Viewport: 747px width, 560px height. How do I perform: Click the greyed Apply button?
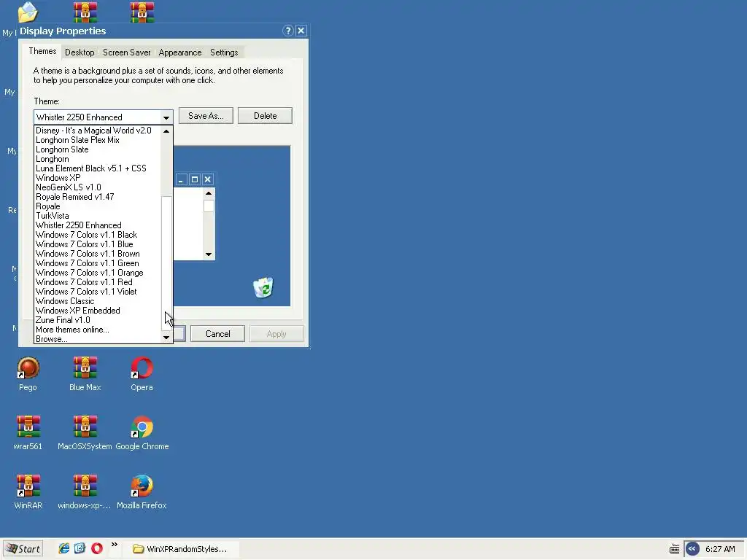click(x=276, y=334)
